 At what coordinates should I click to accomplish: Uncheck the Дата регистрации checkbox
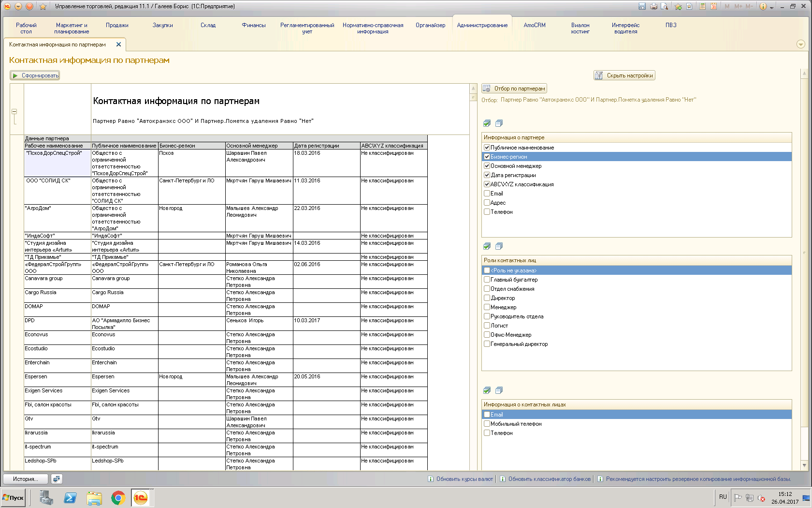(487, 175)
